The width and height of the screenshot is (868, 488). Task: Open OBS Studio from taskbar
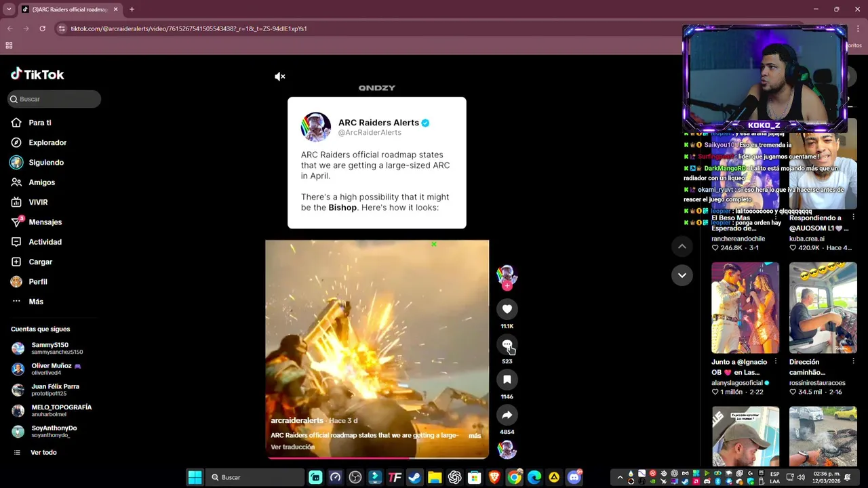coord(355,477)
